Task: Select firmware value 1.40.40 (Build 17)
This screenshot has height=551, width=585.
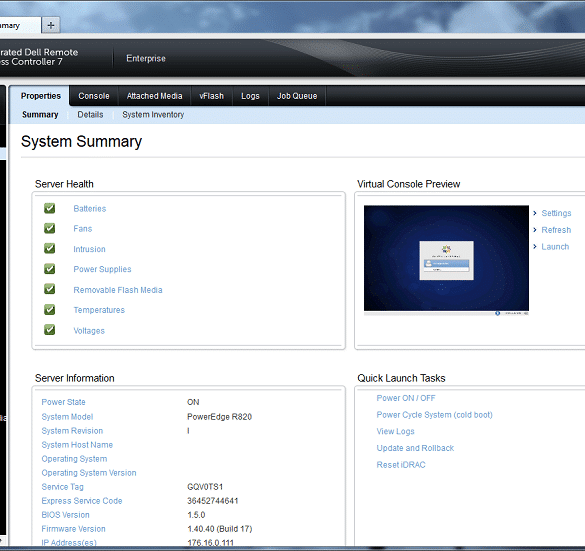Action: pyautogui.click(x=219, y=529)
